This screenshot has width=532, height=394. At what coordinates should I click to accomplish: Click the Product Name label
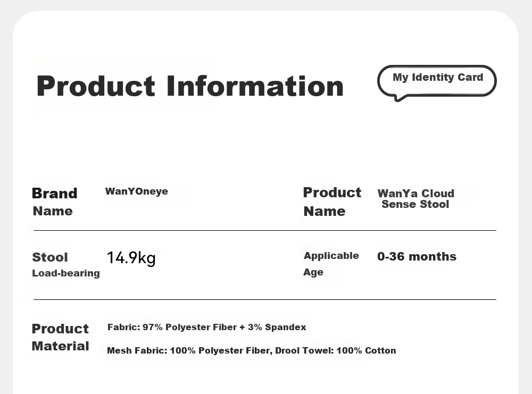[332, 202]
